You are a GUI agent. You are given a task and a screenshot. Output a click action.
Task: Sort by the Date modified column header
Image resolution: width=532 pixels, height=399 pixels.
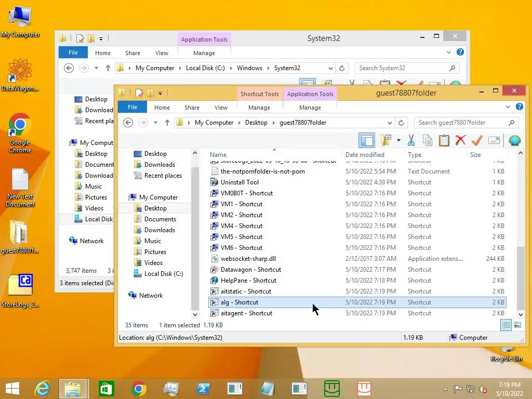(365, 155)
